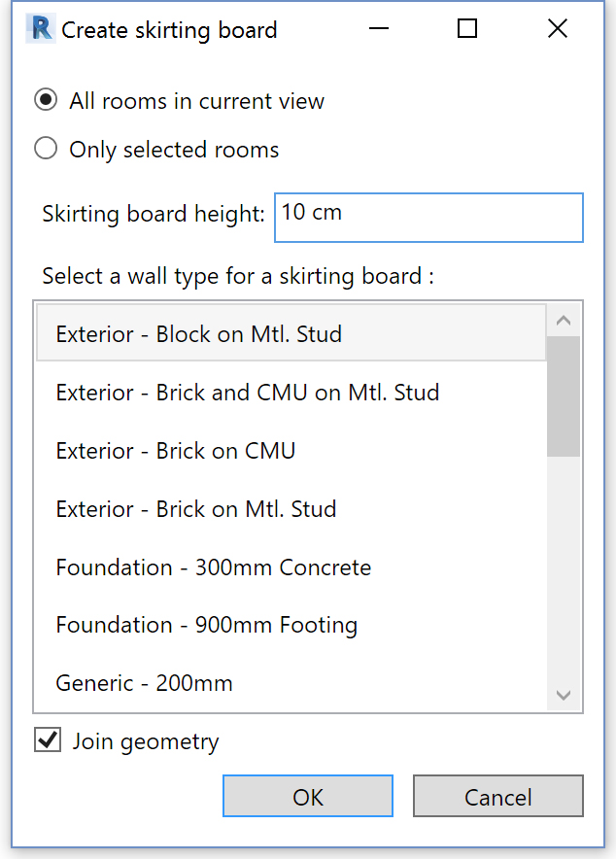Choose Only selected rooms radio button
The height and width of the screenshot is (859, 616).
click(46, 149)
